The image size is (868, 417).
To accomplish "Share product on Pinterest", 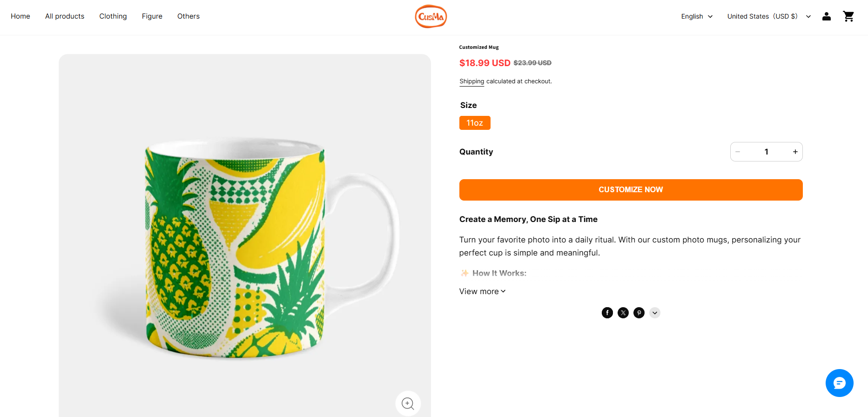I will (x=639, y=313).
